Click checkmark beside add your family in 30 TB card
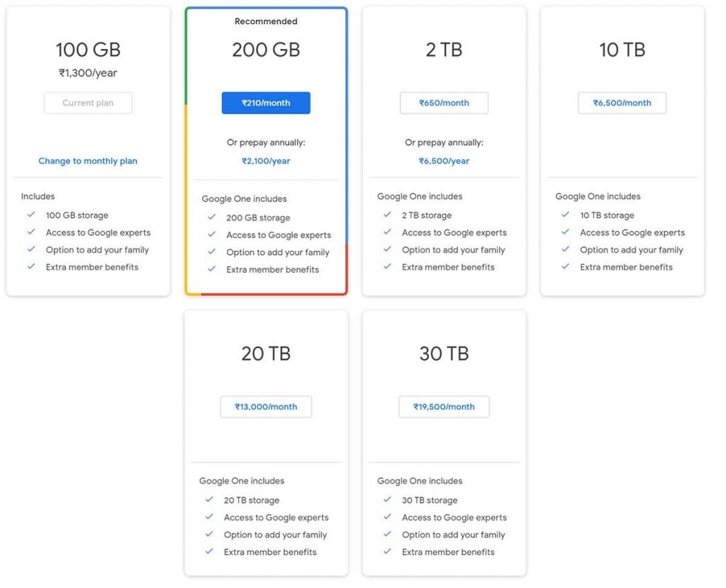 point(387,534)
